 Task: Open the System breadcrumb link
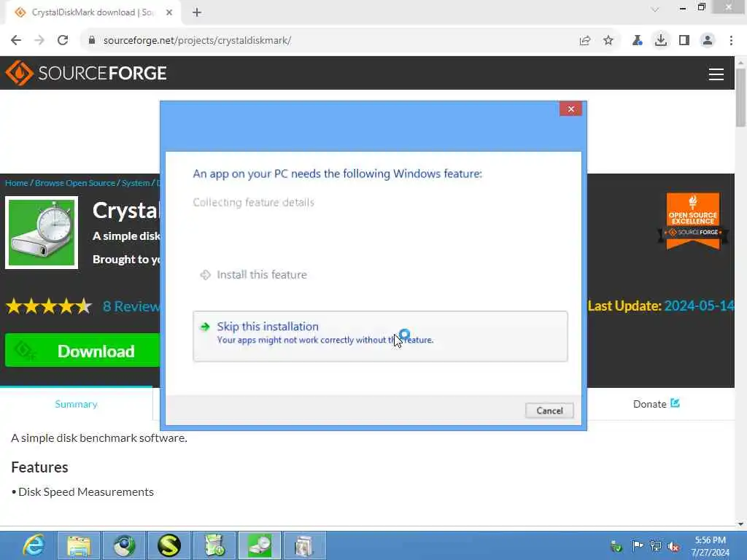click(x=136, y=183)
